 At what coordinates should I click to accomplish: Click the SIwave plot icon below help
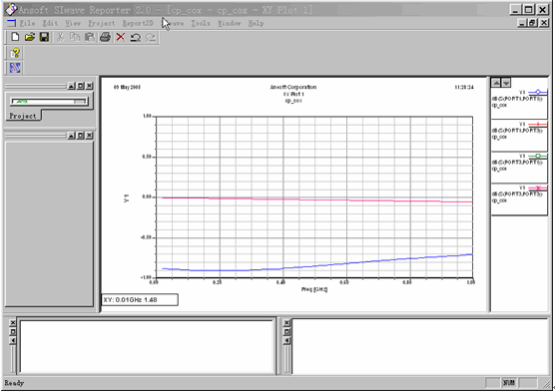point(15,68)
